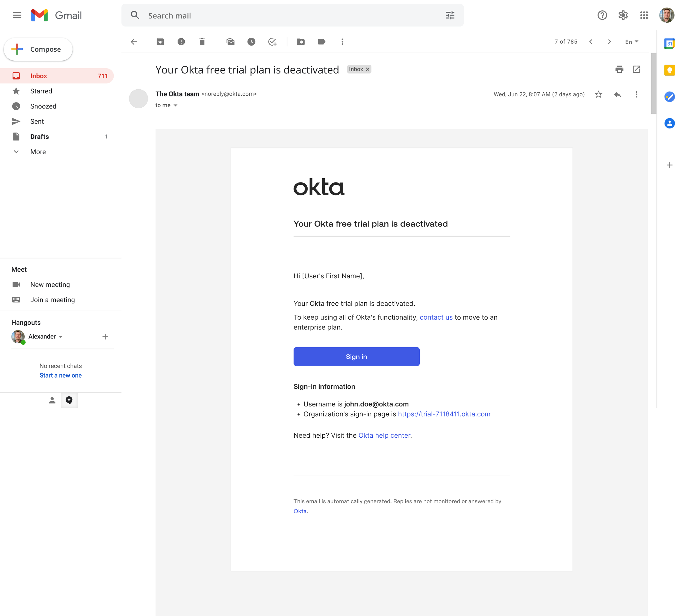Archive this email using the toolbar icon
This screenshot has width=683, height=616.
pos(160,42)
